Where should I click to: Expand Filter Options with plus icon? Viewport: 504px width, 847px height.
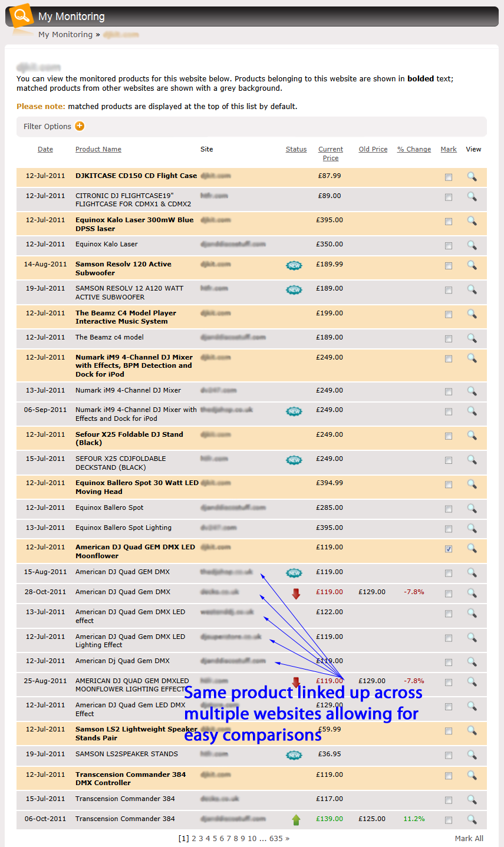pos(80,126)
